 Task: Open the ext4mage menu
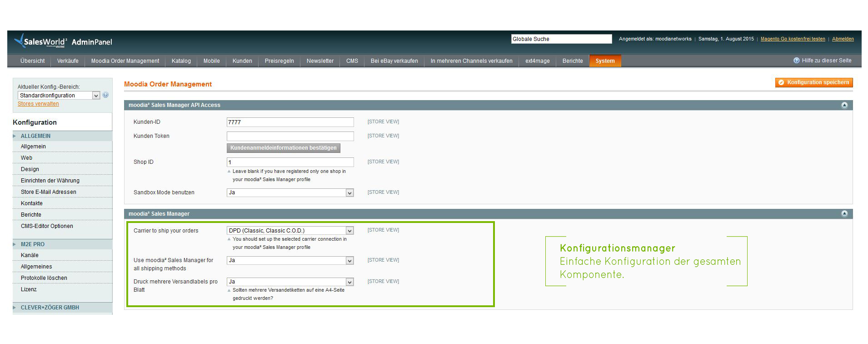click(x=538, y=61)
